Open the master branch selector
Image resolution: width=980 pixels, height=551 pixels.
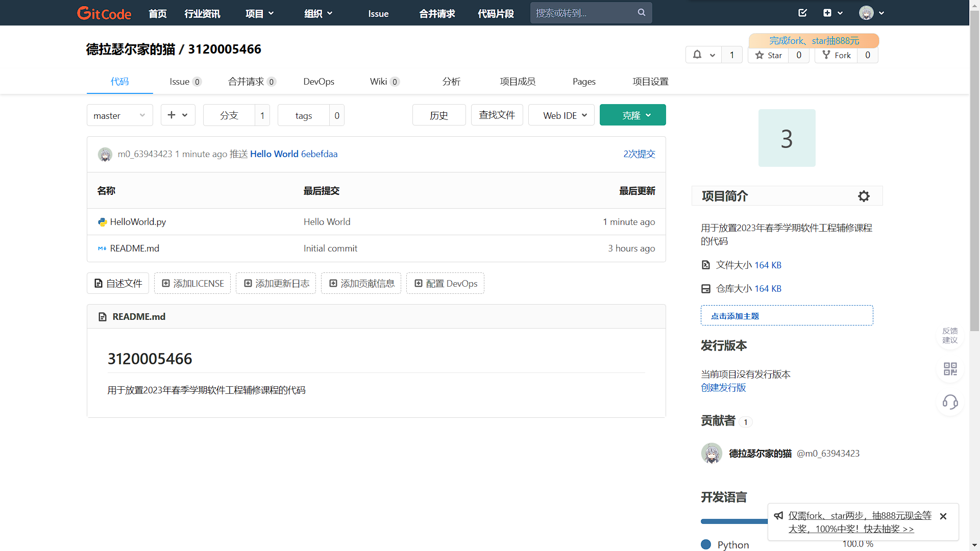pyautogui.click(x=119, y=115)
